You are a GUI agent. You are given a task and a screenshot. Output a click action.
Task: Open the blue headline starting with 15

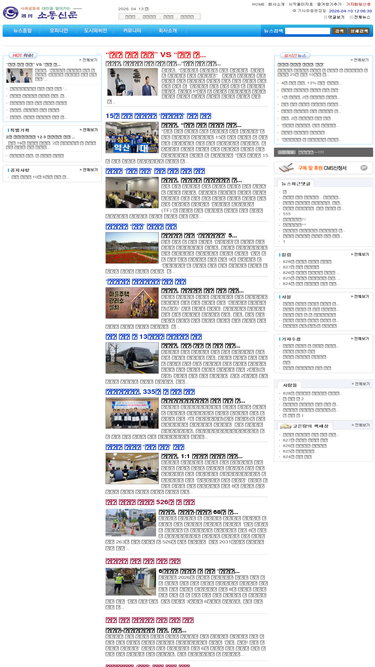[158, 116]
